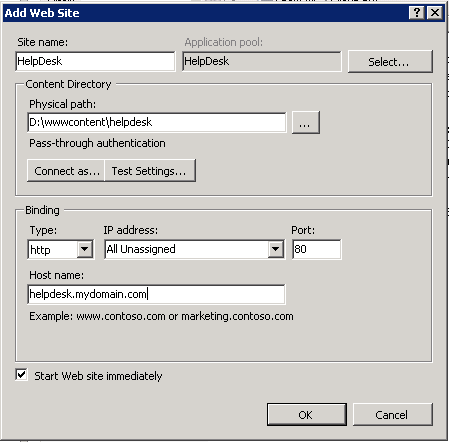The height and width of the screenshot is (442, 449).
Task: Click the Port number field
Action: (x=317, y=249)
